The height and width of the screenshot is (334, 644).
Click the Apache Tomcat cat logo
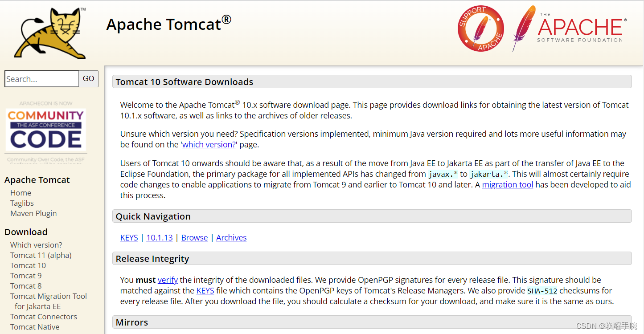click(49, 31)
